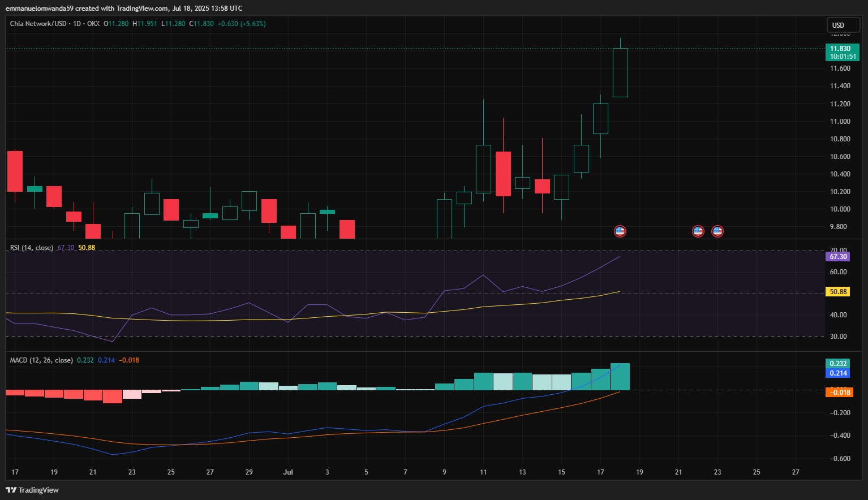Click the OKX exchange label in the legend
868x500 pixels.
click(93, 24)
